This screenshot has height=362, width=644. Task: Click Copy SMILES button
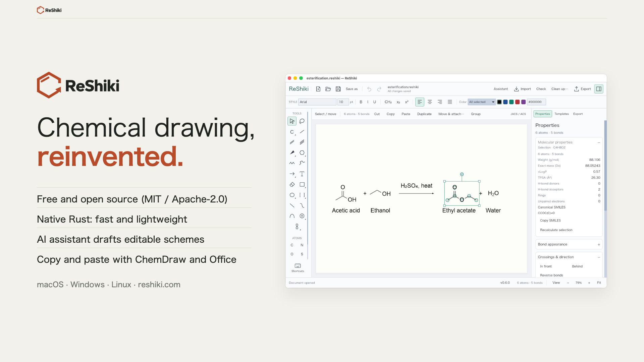550,221
